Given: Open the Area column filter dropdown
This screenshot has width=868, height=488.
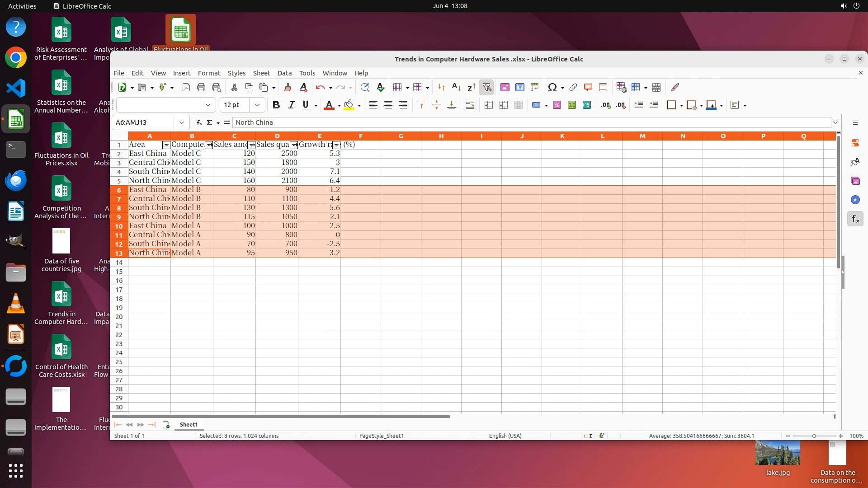Looking at the screenshot, I should click(x=166, y=145).
